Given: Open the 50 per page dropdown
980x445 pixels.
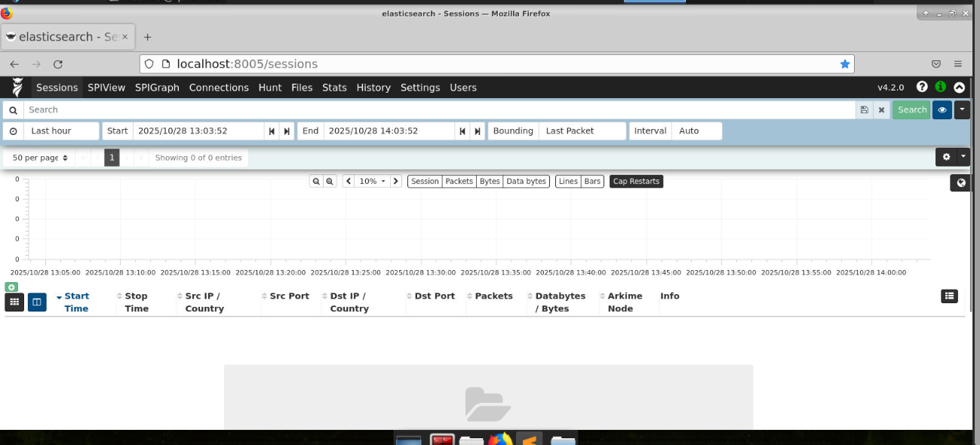Looking at the screenshot, I should coord(39,158).
